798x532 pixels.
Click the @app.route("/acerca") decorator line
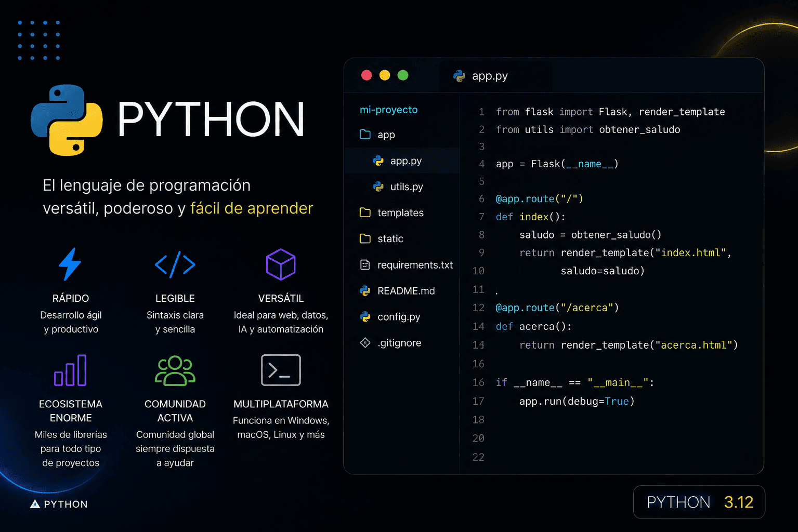557,308
